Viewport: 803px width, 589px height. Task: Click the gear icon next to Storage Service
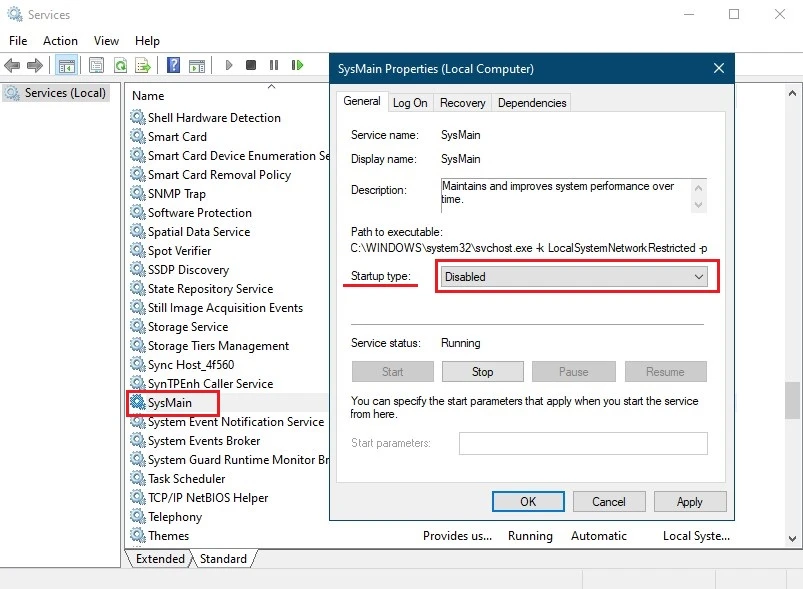[x=137, y=326]
